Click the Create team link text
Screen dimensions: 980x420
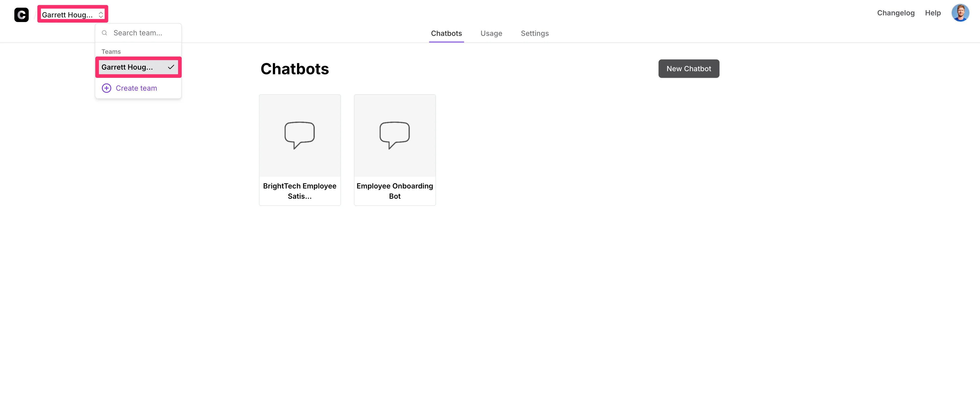(x=136, y=88)
